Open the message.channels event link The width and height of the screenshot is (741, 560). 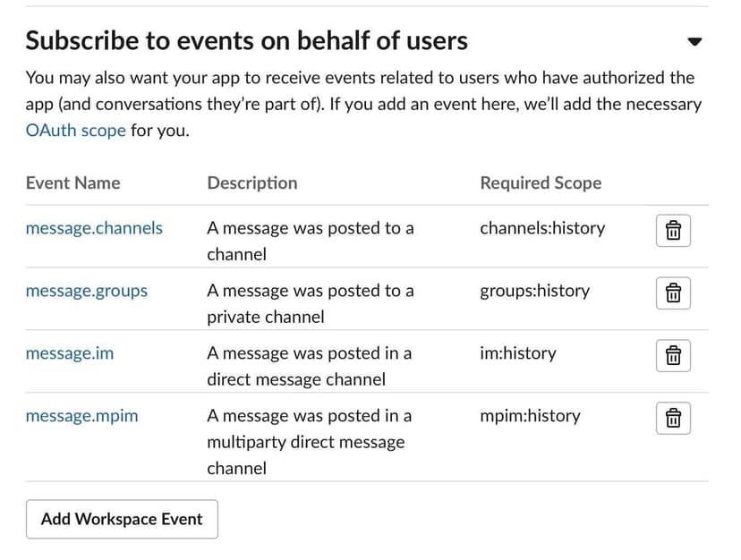click(x=94, y=228)
